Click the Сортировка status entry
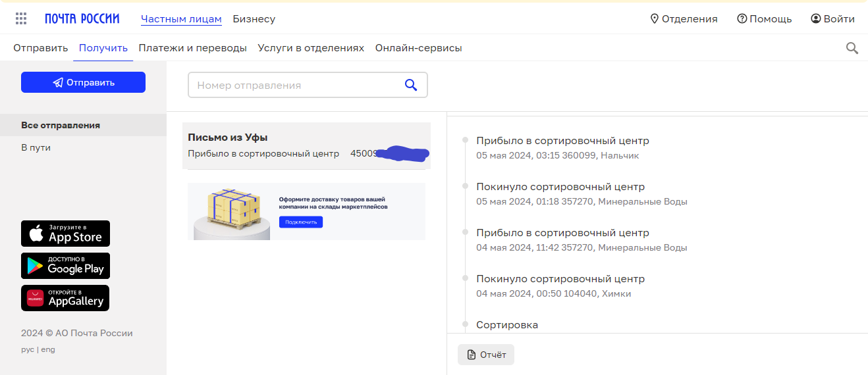 point(507,324)
